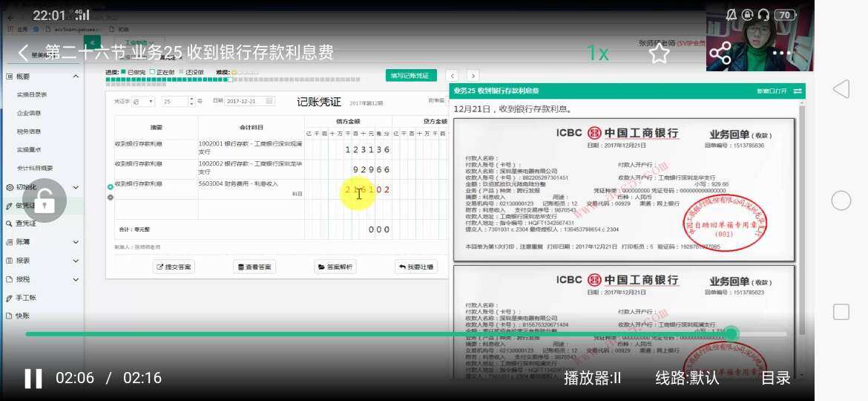The image size is (868, 401).
Task: Open 快账 in sidebar
Action: (23, 316)
